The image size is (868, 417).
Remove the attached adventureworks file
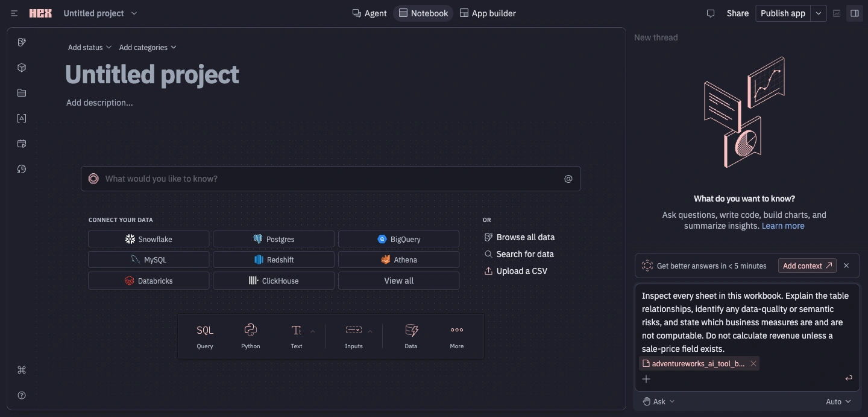coord(753,363)
